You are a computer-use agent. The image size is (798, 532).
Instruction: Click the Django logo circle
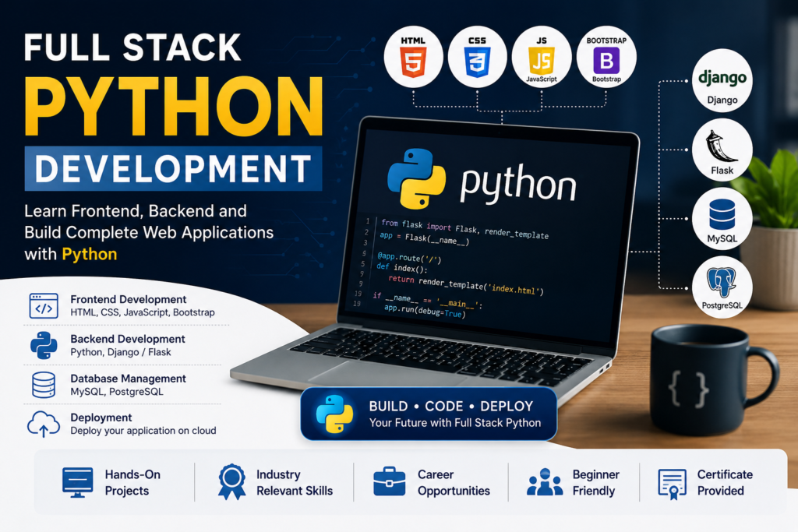click(722, 80)
